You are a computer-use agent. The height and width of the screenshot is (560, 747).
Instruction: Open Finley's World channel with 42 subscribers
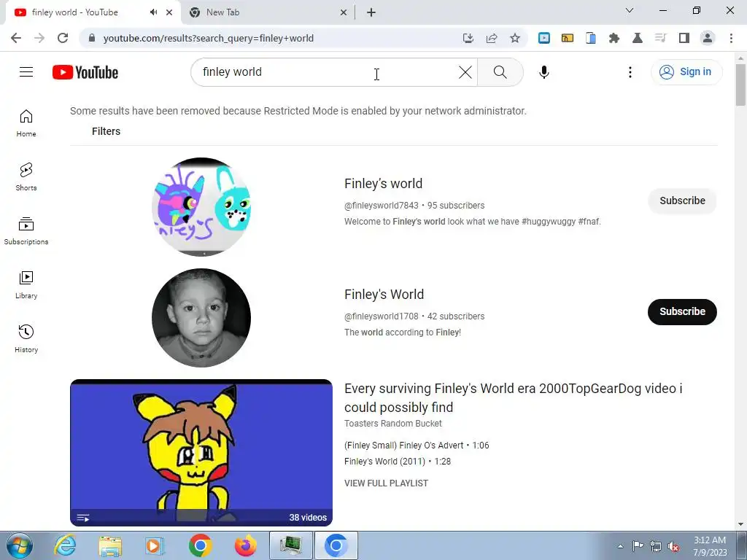(384, 295)
